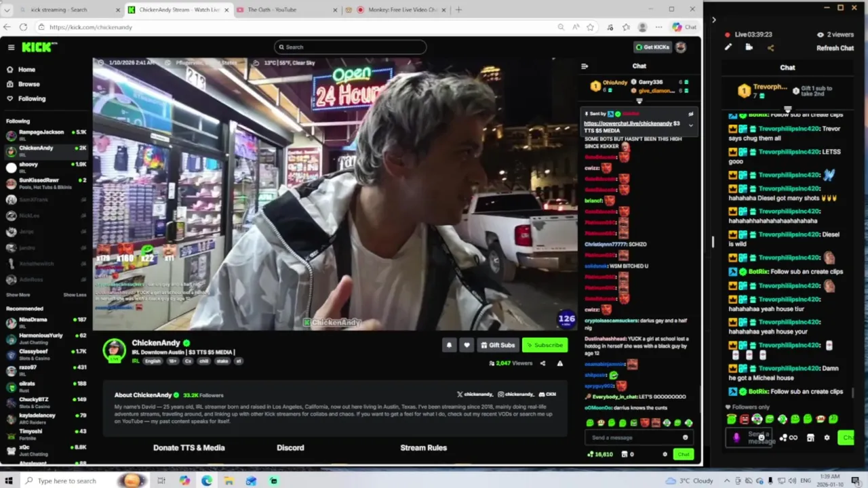
Task: Click Get KICKs button
Action: tap(652, 47)
